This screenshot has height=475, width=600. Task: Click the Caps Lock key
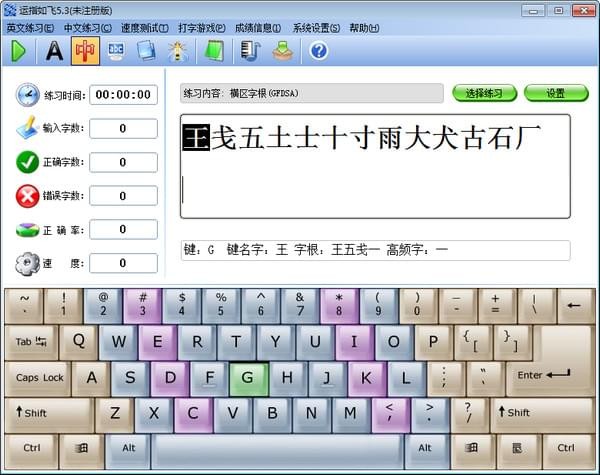[x=38, y=379]
